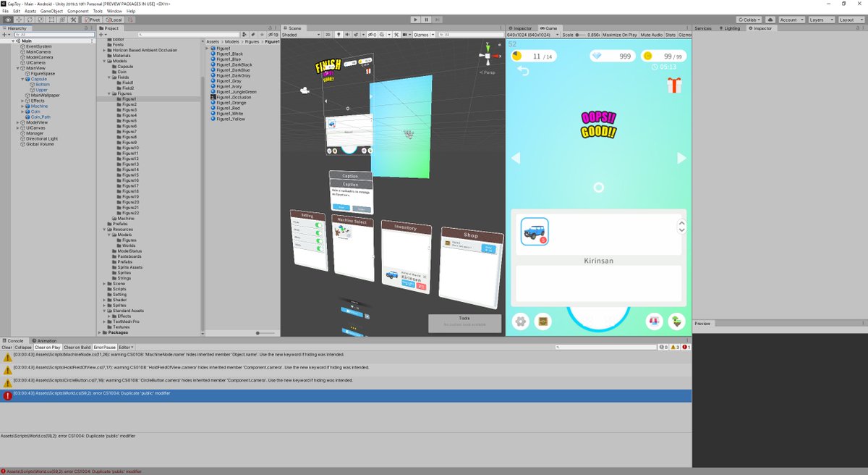
Task: Select the Rotate tool in Unity toolbar
Action: pos(31,20)
